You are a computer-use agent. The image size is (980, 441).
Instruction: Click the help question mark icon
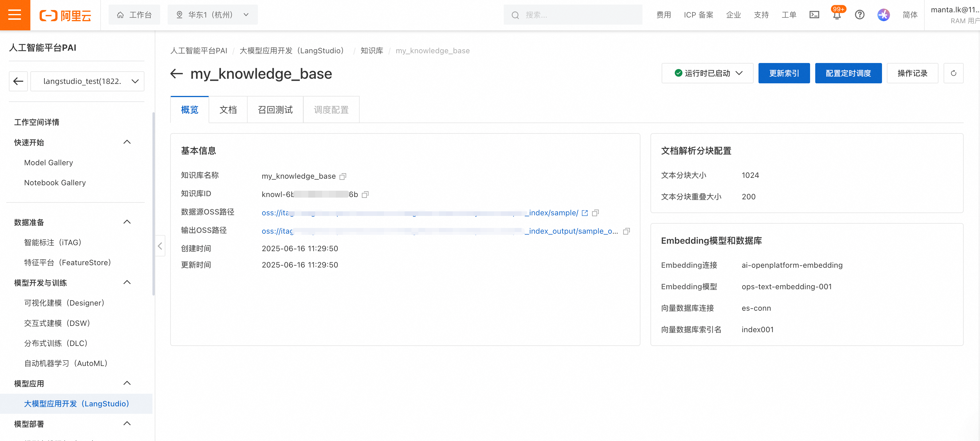click(859, 15)
